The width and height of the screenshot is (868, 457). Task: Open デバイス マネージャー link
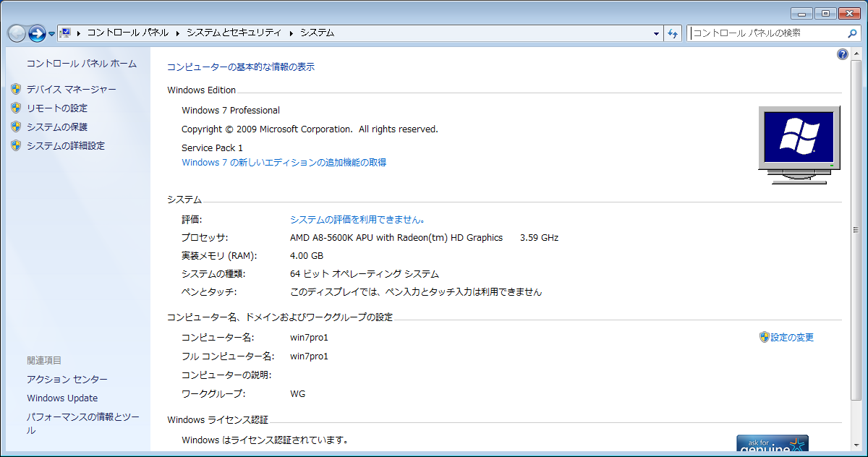pyautogui.click(x=72, y=89)
